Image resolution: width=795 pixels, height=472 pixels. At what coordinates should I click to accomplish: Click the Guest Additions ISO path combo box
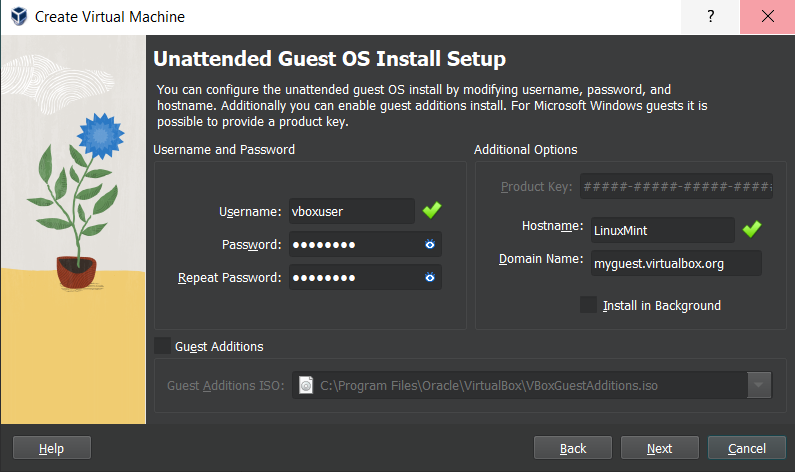[520, 385]
